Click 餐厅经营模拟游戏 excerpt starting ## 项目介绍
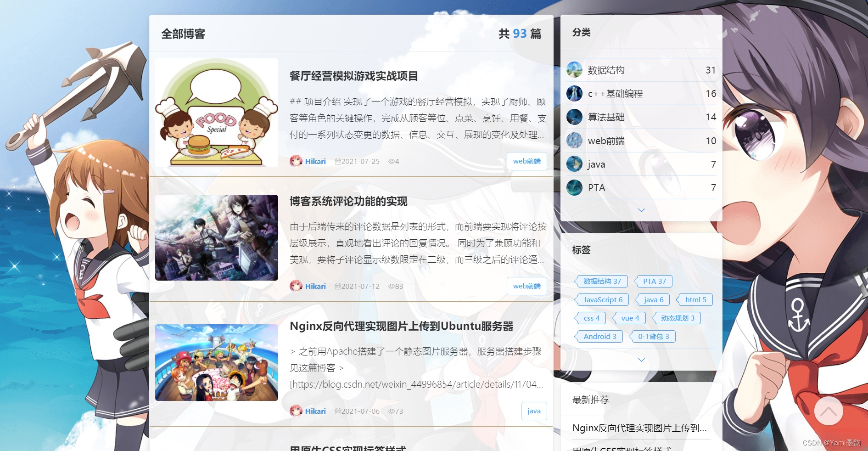The width and height of the screenshot is (868, 451). point(418,118)
